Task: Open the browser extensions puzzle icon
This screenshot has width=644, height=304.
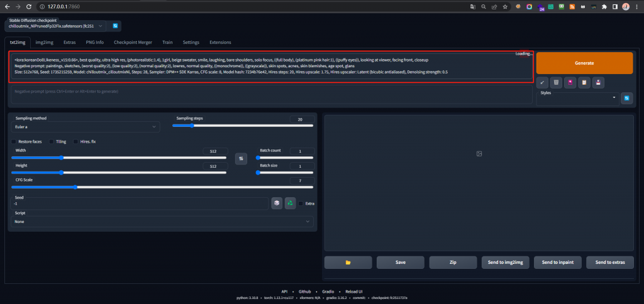Action: coord(604,6)
